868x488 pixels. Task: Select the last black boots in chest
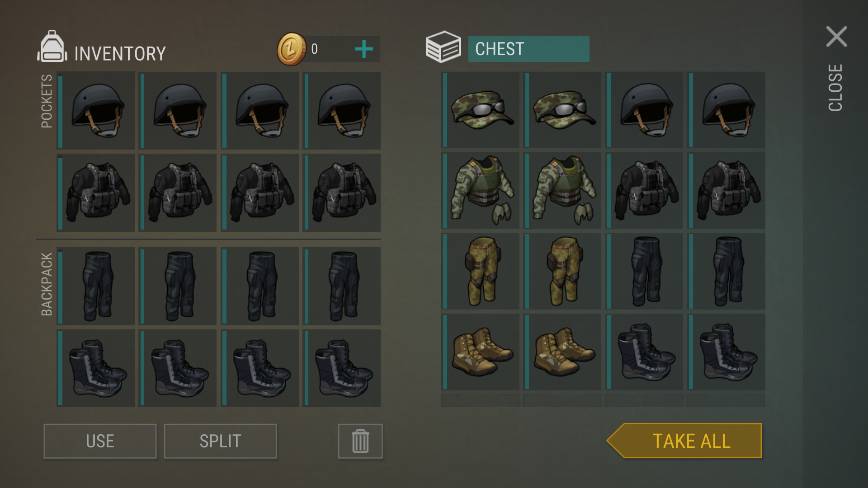pos(726,352)
